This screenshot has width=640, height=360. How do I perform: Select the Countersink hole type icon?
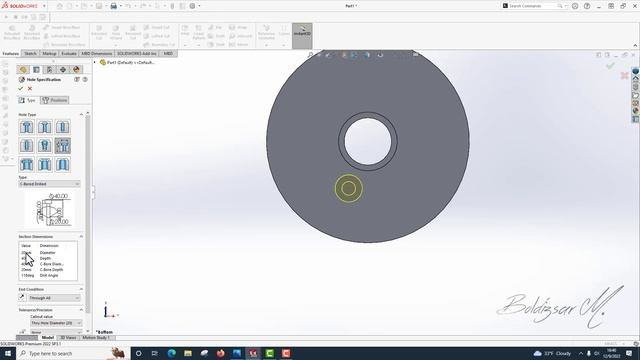(44, 127)
